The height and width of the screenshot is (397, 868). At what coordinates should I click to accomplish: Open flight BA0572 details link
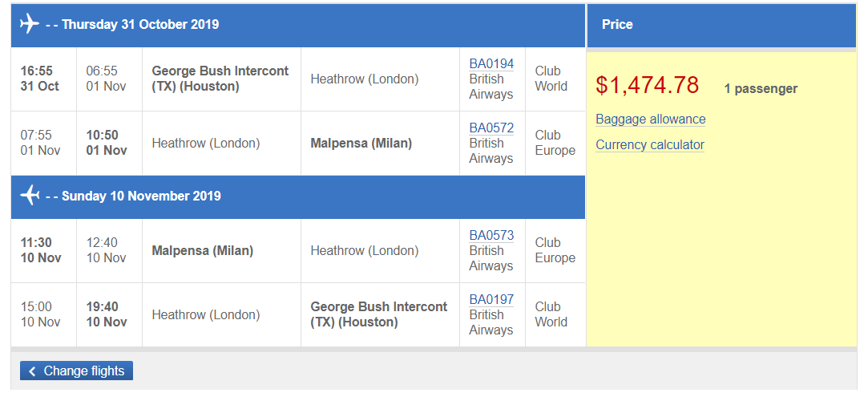(491, 128)
